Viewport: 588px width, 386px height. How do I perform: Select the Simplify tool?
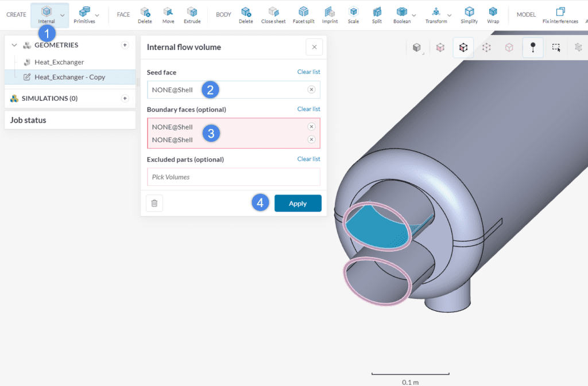click(x=469, y=14)
